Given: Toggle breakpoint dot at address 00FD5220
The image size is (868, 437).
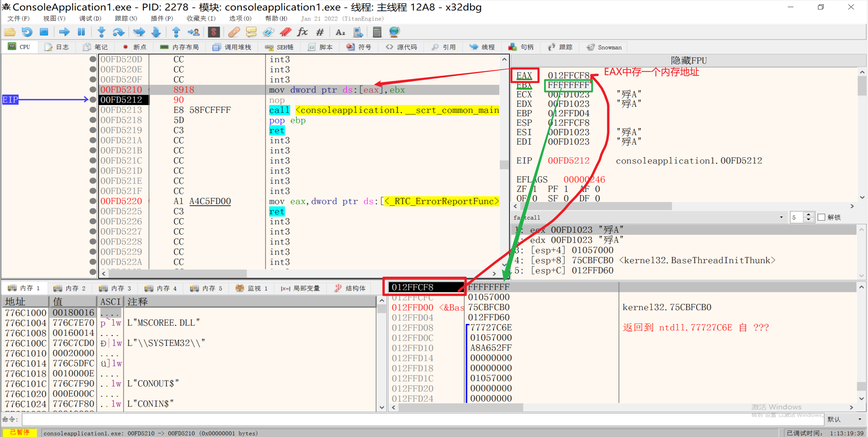Looking at the screenshot, I should click(x=93, y=201).
